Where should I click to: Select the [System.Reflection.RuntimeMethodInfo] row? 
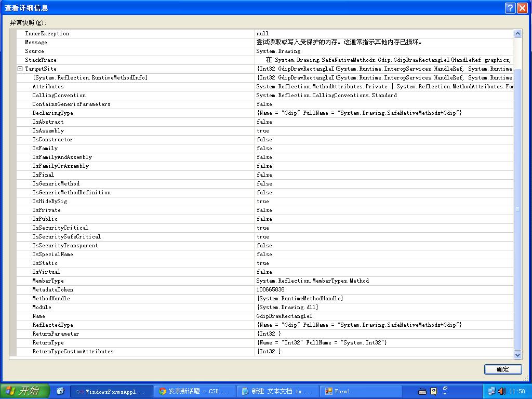pyautogui.click(x=264, y=78)
